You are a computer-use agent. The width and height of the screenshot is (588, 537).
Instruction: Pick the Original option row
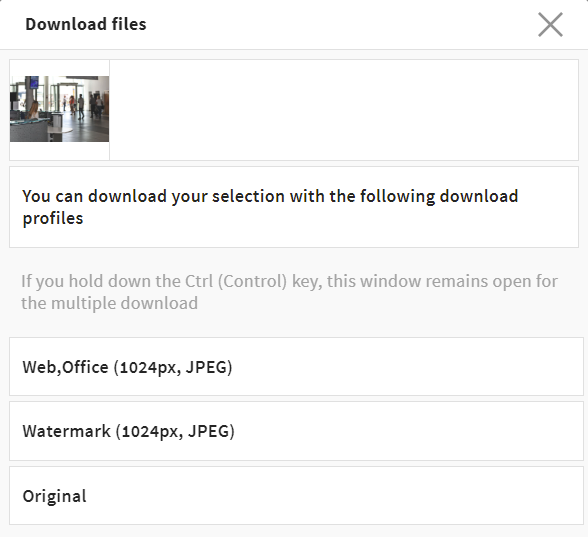point(296,495)
